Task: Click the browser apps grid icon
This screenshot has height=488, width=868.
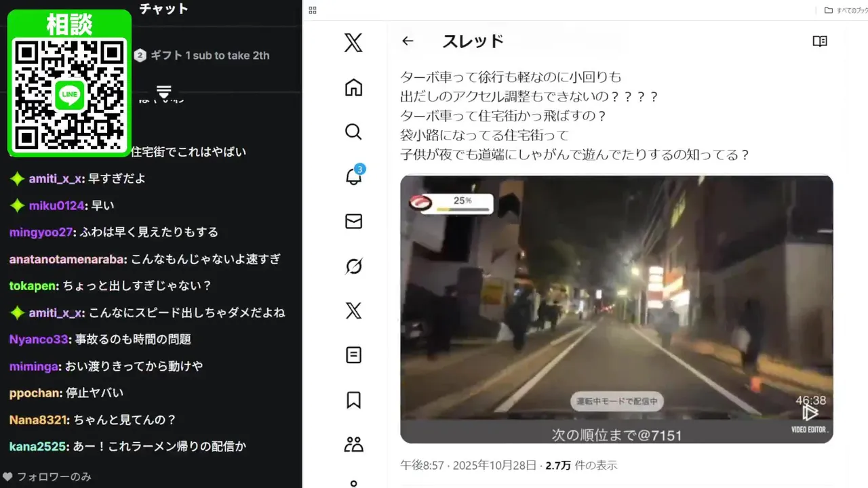Action: click(312, 10)
